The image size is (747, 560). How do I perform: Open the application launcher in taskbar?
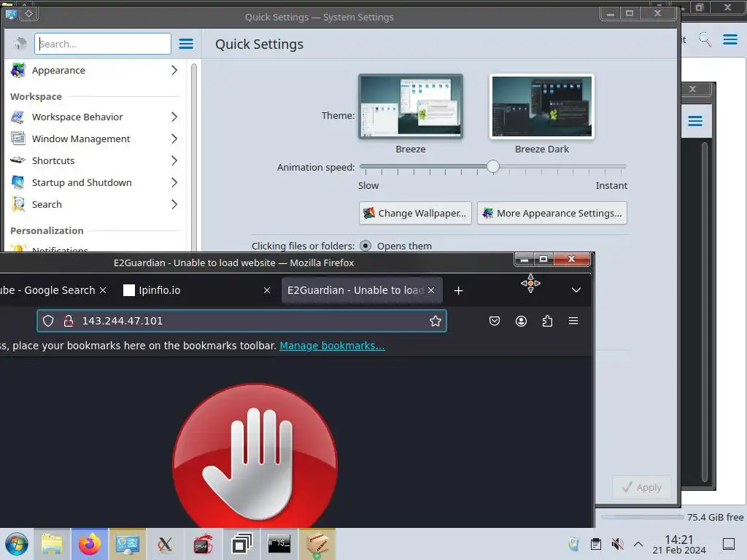17,544
